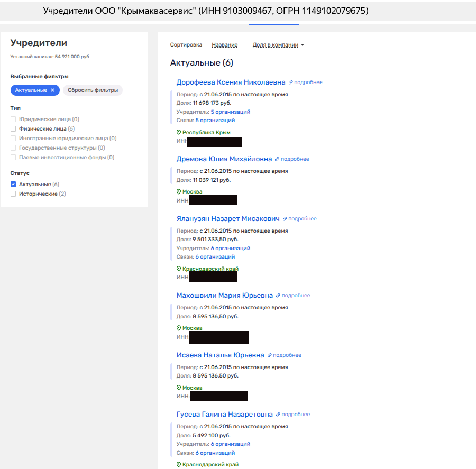Screen dimensions: 476x469
Task: Enable the Исторические status checkbox
Action: [x=14, y=194]
